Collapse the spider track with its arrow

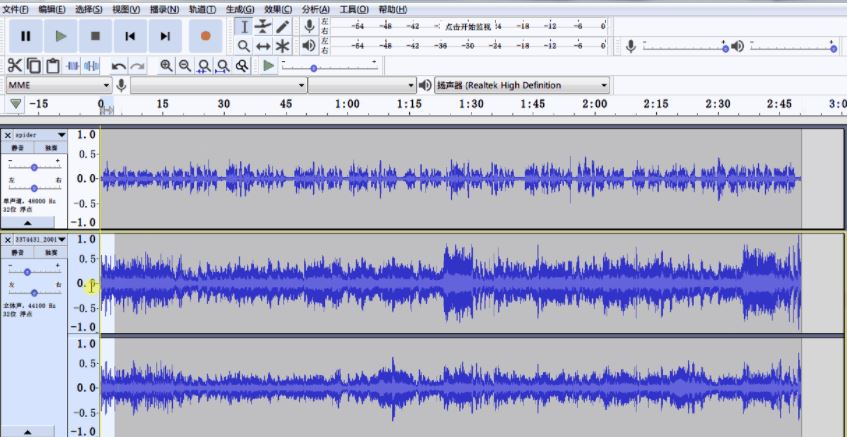pyautogui.click(x=28, y=223)
